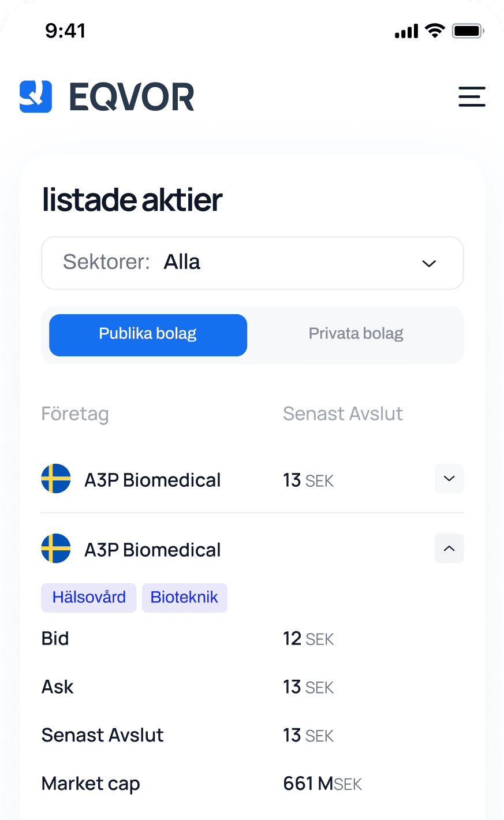This screenshot has height=820, width=504.
Task: Click the EQVOR blue logo icon
Action: 36,96
